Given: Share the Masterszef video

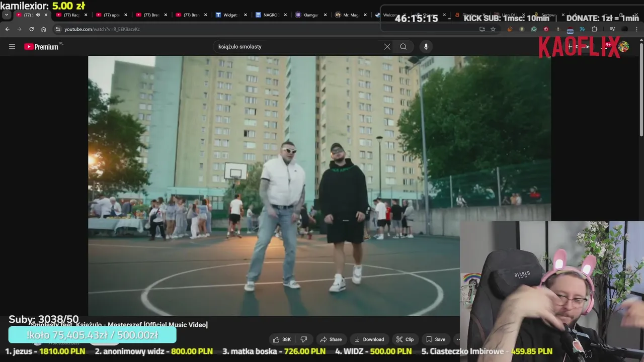Looking at the screenshot, I should [x=331, y=339].
